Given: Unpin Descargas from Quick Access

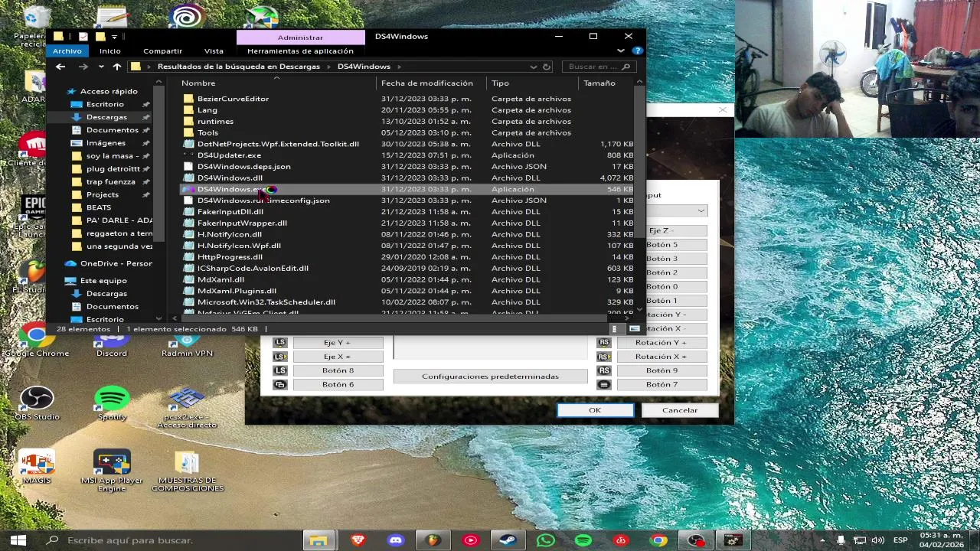Looking at the screenshot, I should (145, 117).
